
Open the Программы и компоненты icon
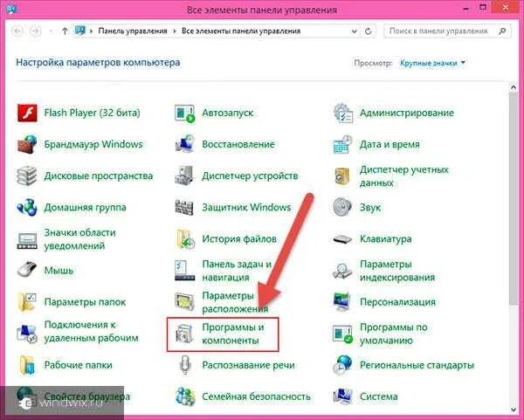(185, 334)
